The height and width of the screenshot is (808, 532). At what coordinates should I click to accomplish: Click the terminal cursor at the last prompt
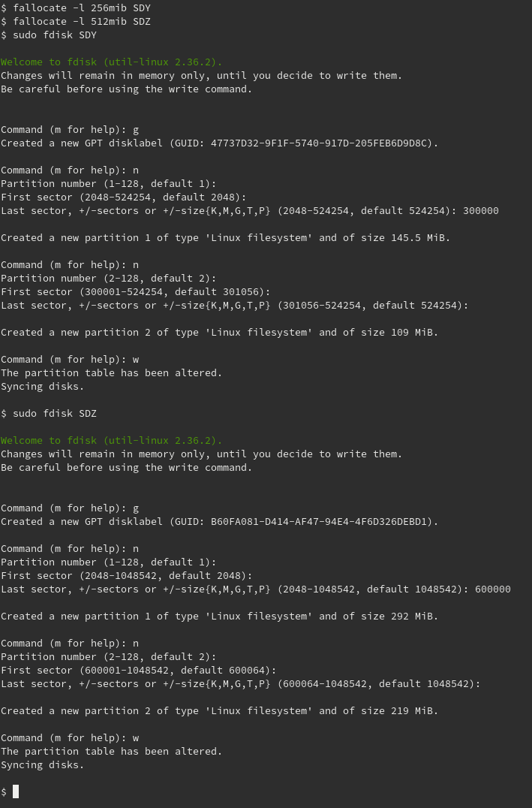point(16,791)
